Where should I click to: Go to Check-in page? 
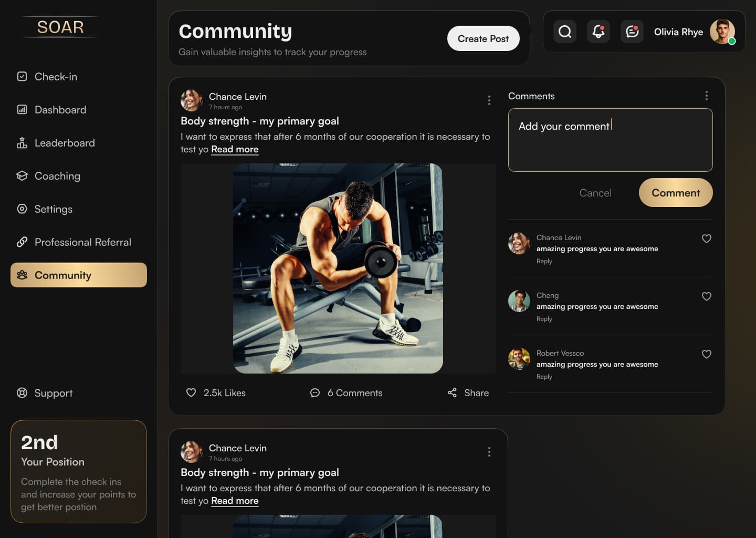(79, 77)
